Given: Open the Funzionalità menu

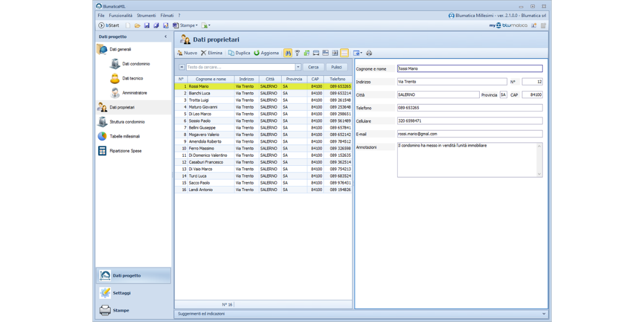Looking at the screenshot, I should click(x=120, y=16).
